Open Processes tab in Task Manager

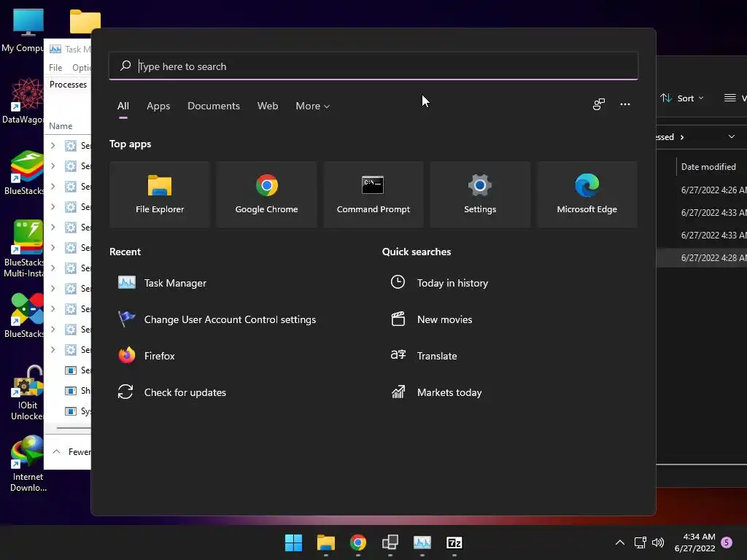coord(68,85)
